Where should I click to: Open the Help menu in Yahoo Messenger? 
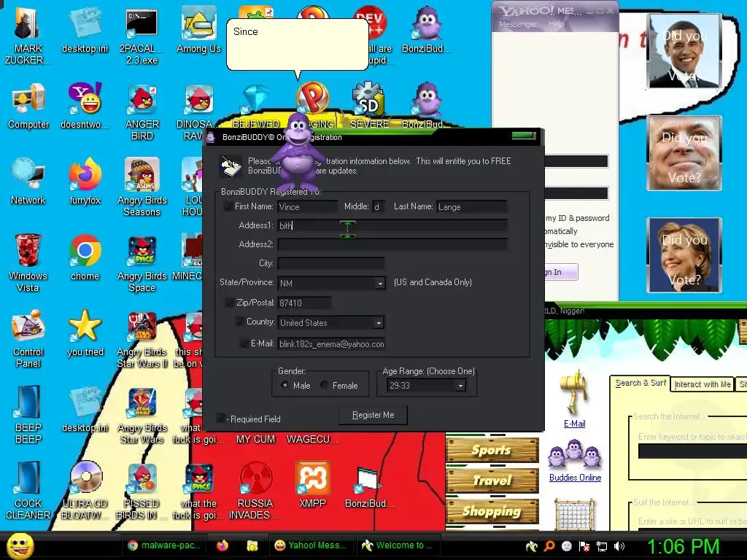coord(557,24)
